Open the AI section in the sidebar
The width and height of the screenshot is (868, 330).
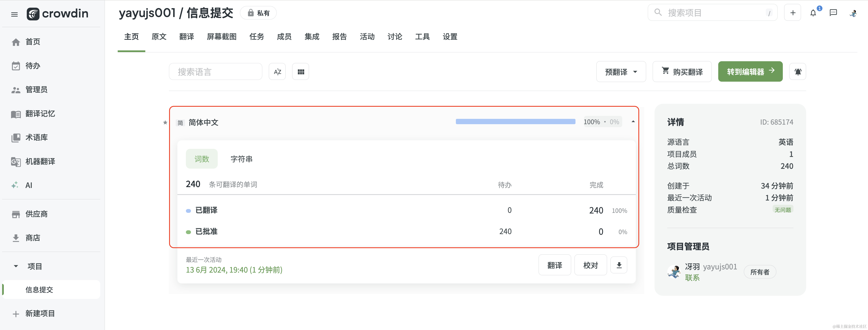[28, 185]
